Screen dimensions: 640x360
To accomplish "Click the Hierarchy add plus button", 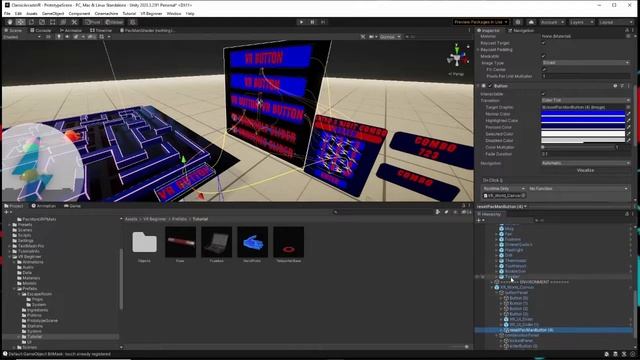I will 480,220.
